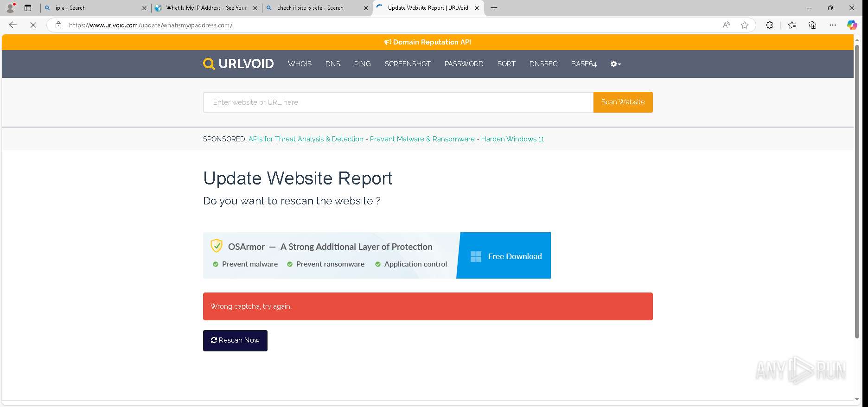Click the browser address bar URL
This screenshot has height=407, width=868.
click(x=151, y=25)
